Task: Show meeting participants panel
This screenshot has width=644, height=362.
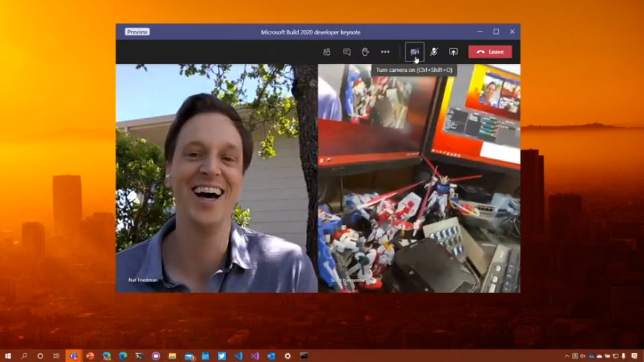Action: click(326, 52)
